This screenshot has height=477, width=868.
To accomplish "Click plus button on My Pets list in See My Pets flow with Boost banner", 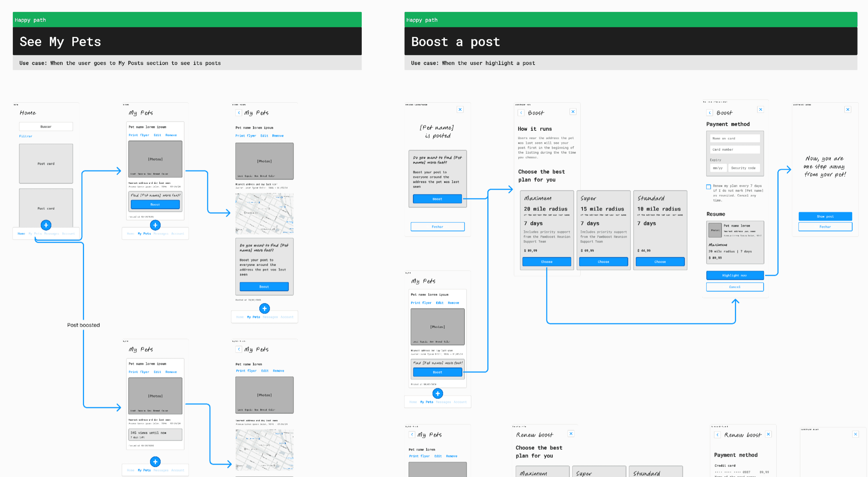I will tap(155, 225).
